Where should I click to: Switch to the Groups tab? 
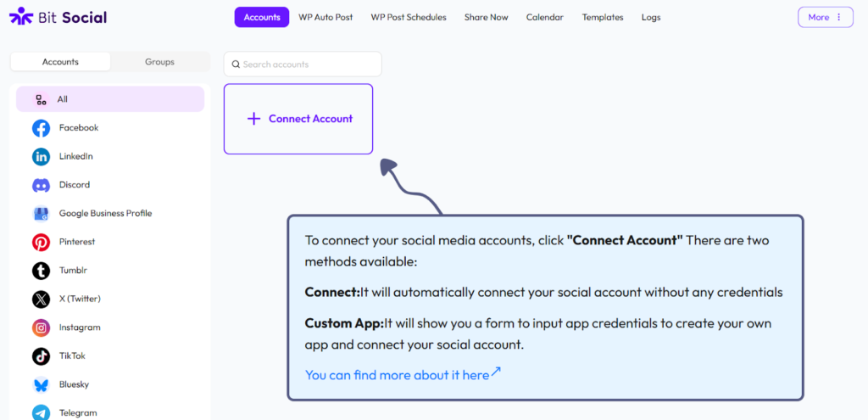coord(159,62)
